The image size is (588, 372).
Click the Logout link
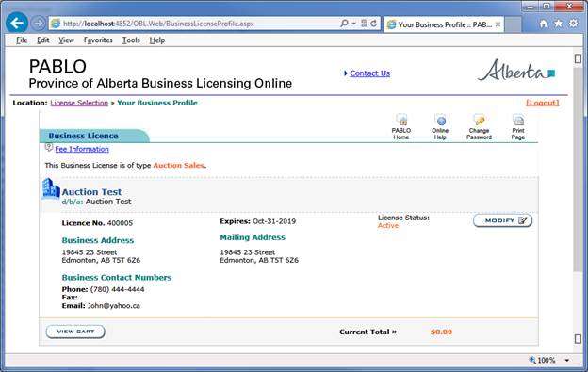[x=542, y=103]
